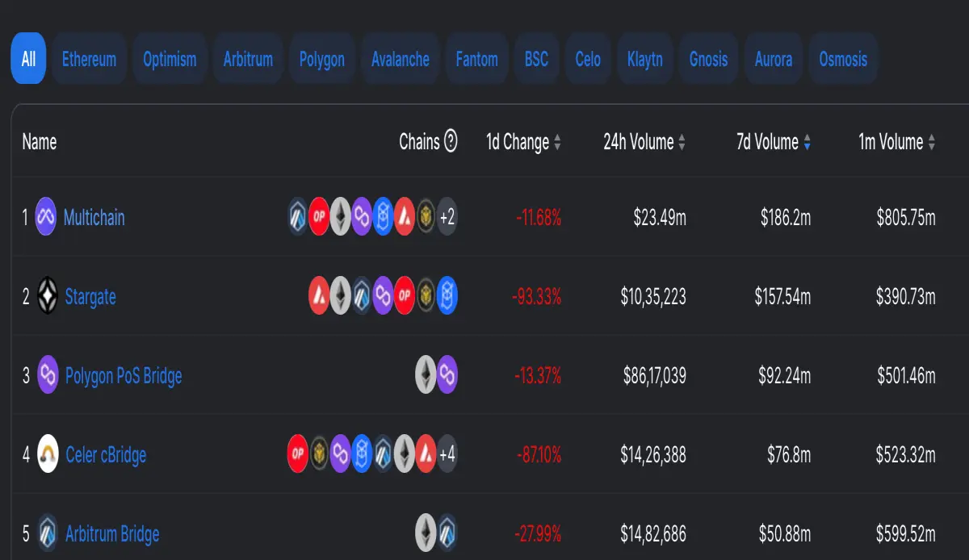Viewport: 969px width, 560px height.
Task: Click the $92.24m 7d volume cell
Action: 786,376
